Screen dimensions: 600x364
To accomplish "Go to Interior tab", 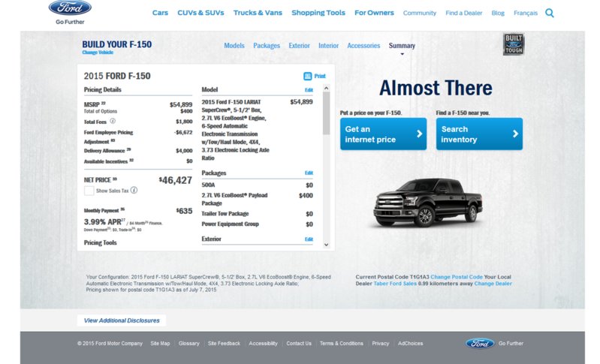I will tap(328, 46).
